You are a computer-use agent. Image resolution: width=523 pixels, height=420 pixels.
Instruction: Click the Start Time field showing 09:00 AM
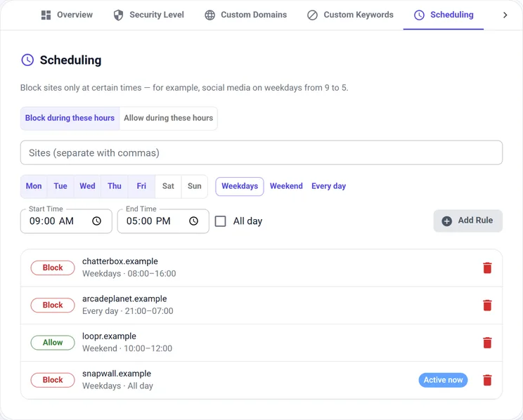point(66,221)
